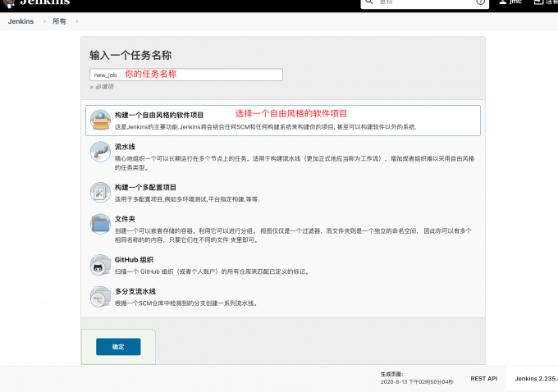The height and width of the screenshot is (392, 558).
Task: Click the GitHub 组织 description text
Action: click(x=213, y=271)
